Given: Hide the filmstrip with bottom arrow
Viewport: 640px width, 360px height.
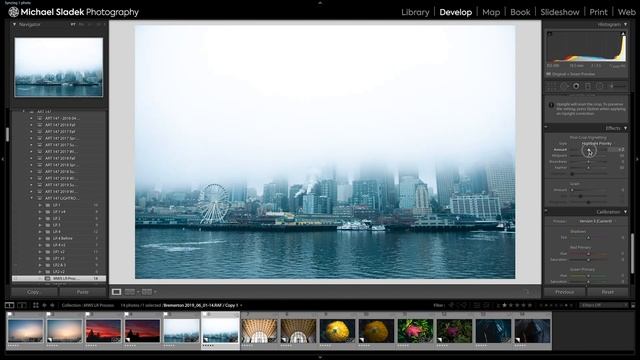Looking at the screenshot, I should click(x=320, y=357).
